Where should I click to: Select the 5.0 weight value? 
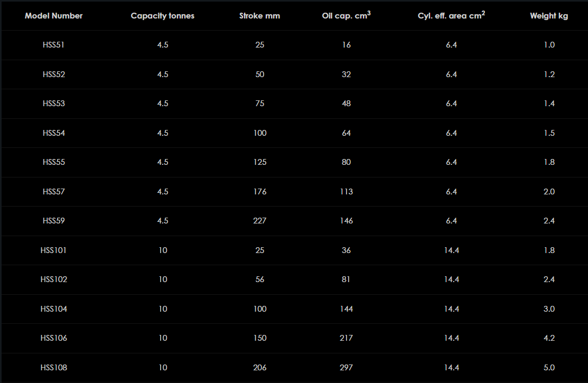coord(549,368)
